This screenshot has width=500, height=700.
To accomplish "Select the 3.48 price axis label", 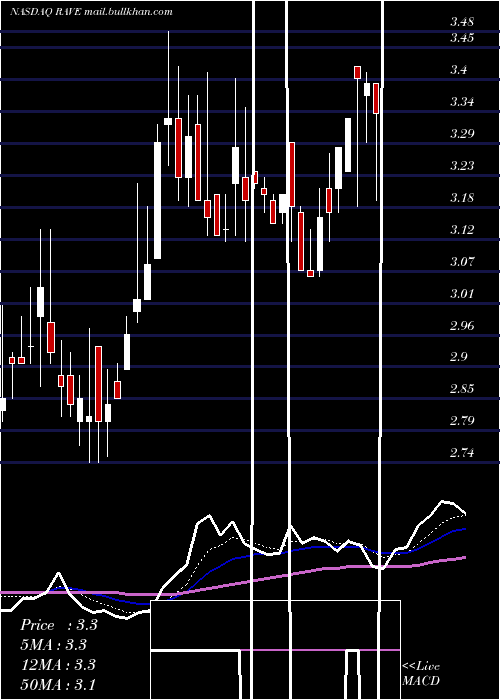I will [462, 22].
